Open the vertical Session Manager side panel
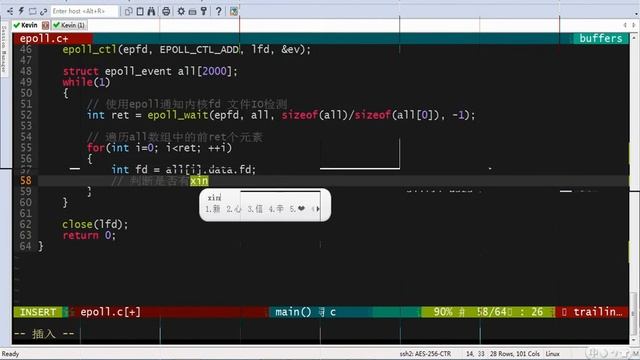Screen dimensions: 640x360 pos(4,50)
